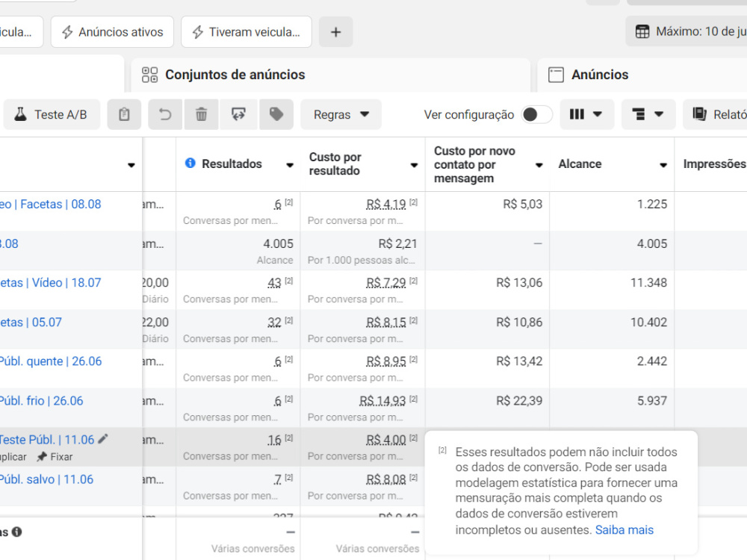The image size is (747, 560).
Task: Open the Alcance column dropdown arrow
Action: pyautogui.click(x=663, y=165)
